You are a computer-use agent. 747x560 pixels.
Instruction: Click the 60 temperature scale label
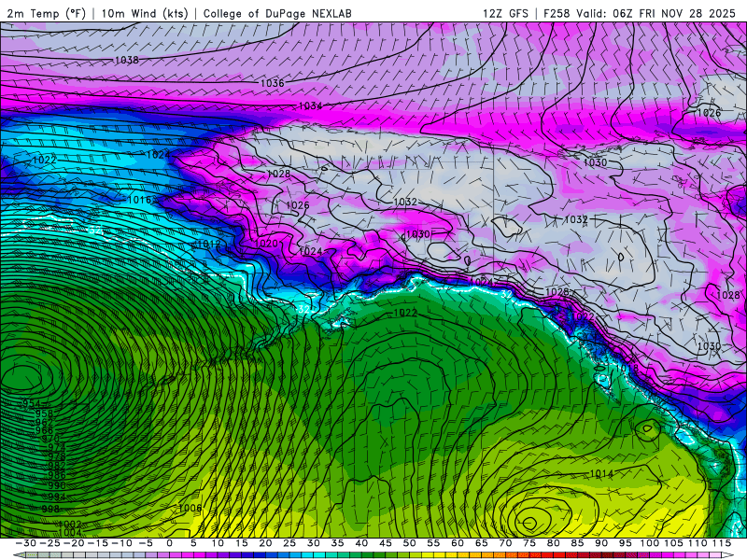(458, 543)
